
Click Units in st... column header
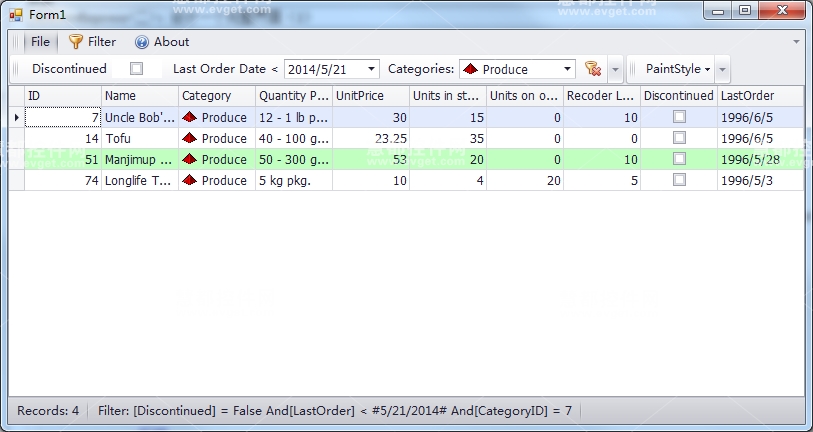[x=448, y=96]
